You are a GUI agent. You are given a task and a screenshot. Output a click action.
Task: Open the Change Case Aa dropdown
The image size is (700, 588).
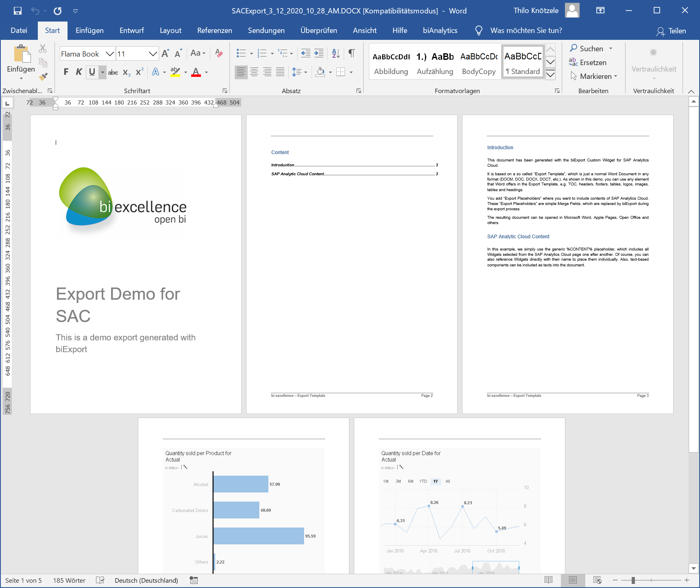tap(198, 53)
